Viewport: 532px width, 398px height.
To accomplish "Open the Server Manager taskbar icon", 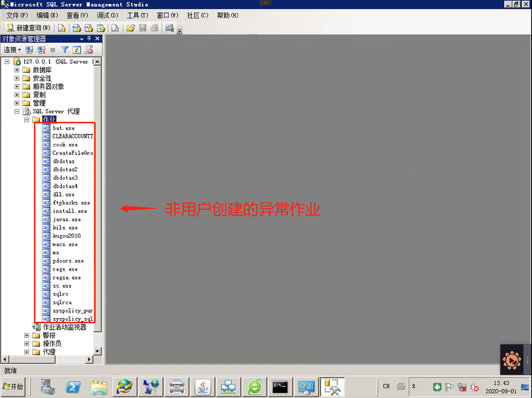I will [x=48, y=387].
